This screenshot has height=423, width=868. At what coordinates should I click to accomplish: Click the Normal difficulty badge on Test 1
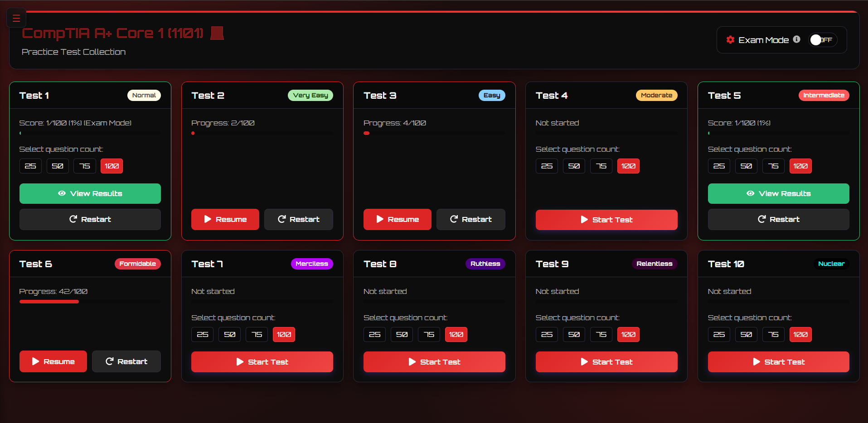click(x=144, y=95)
